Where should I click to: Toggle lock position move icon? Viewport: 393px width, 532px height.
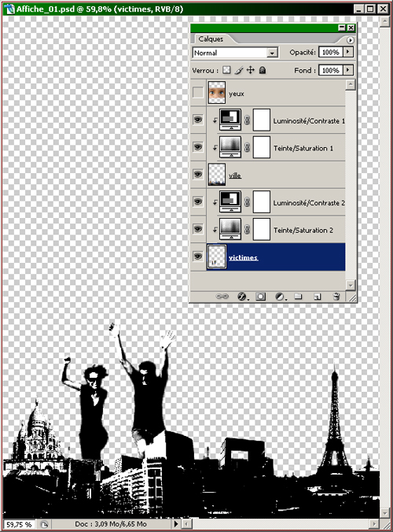coord(251,70)
